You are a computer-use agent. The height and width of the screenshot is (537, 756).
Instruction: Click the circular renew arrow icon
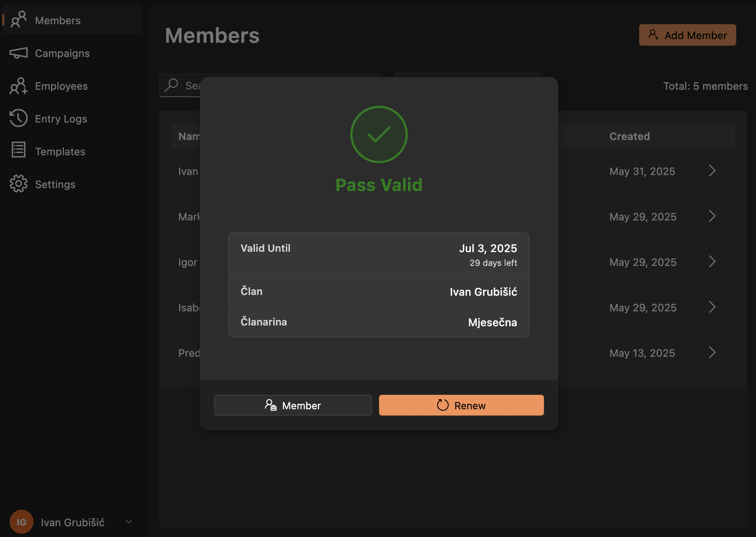(x=442, y=405)
